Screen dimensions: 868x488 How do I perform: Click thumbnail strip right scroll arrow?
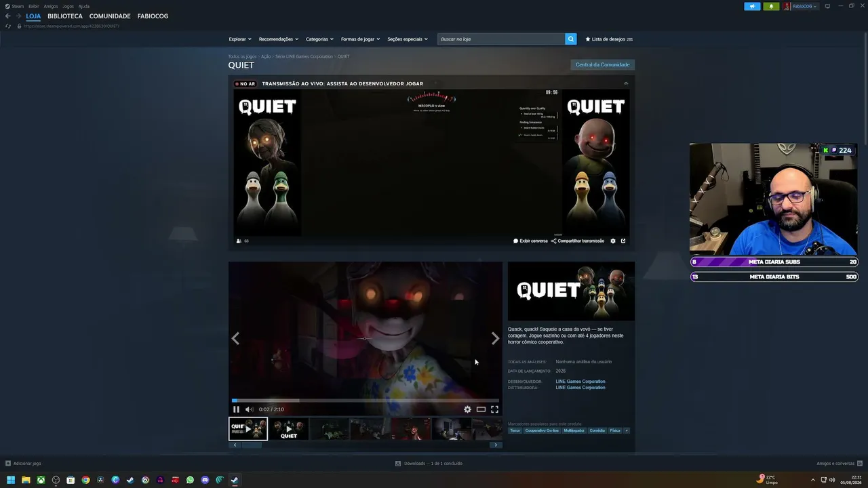496,445
